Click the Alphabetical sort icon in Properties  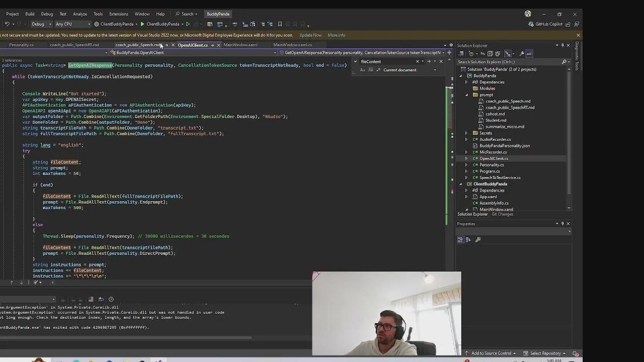tap(468, 240)
